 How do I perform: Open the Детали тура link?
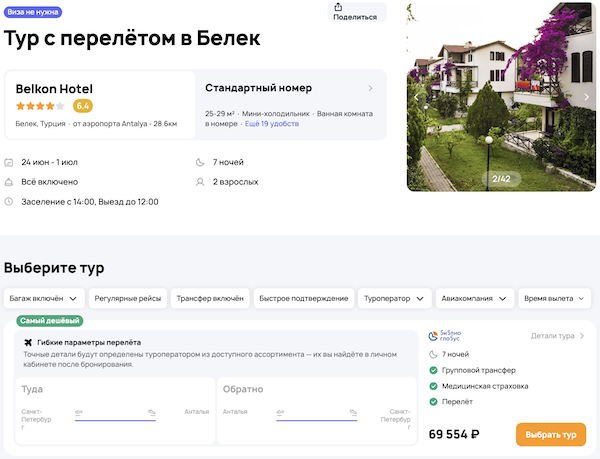click(x=557, y=337)
